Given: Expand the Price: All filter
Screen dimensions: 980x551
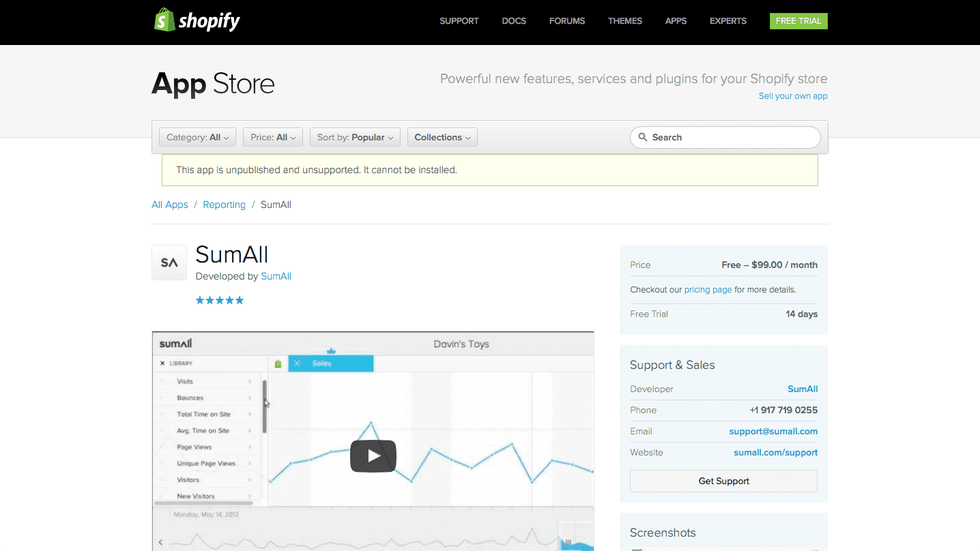Looking at the screenshot, I should click(x=272, y=137).
